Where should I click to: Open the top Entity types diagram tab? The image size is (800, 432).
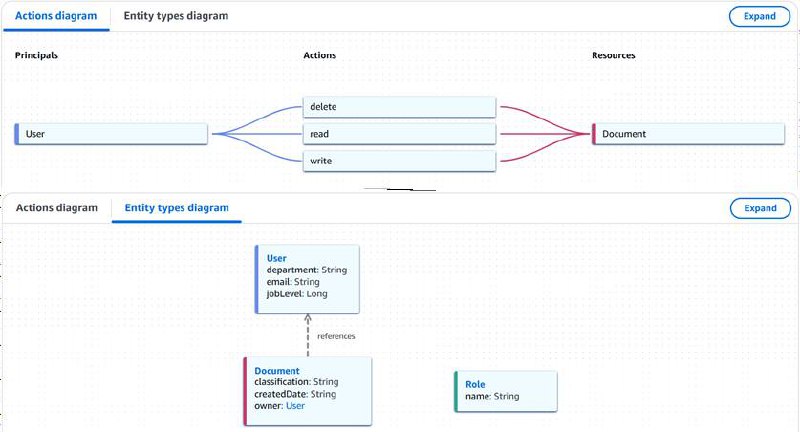[176, 16]
